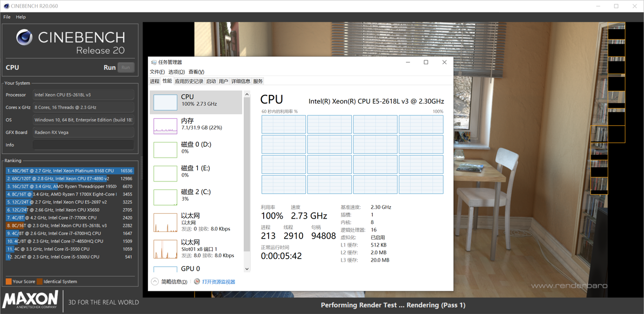
Task: Maximize the Cinebench window
Action: [x=616, y=6]
